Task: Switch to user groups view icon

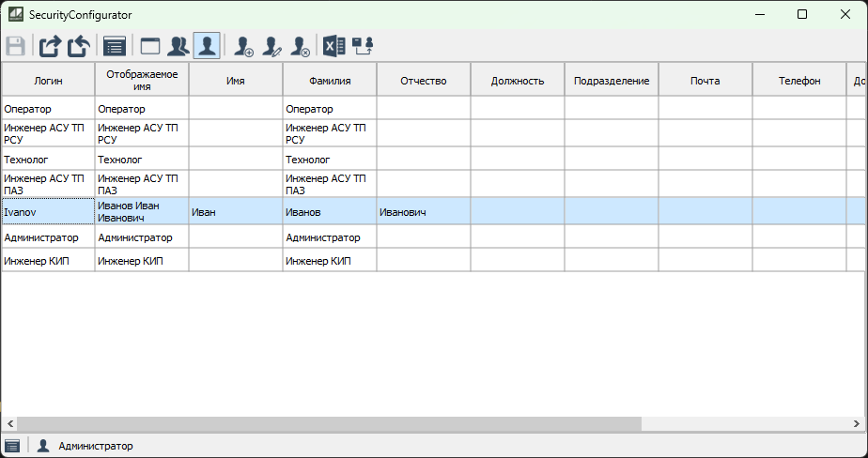Action: (x=178, y=46)
